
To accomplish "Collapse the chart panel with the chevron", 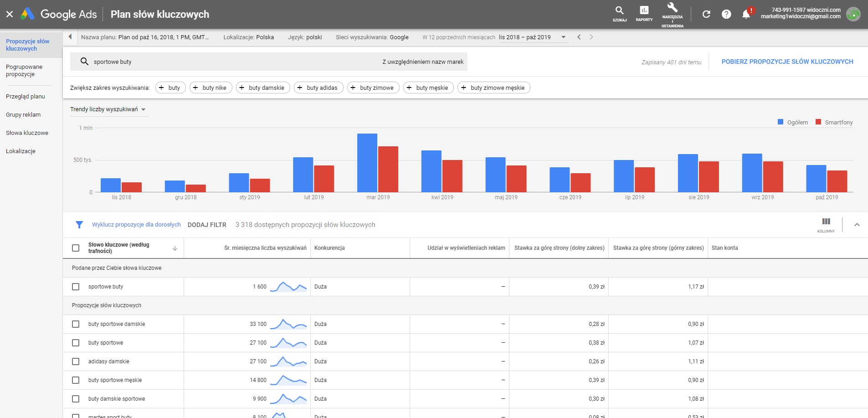I will [857, 225].
